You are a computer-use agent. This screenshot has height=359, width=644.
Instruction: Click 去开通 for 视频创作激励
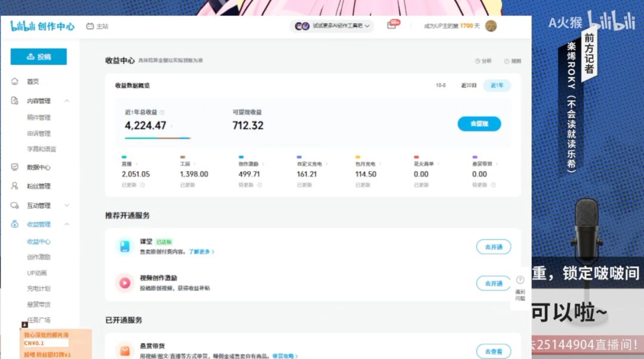(494, 283)
